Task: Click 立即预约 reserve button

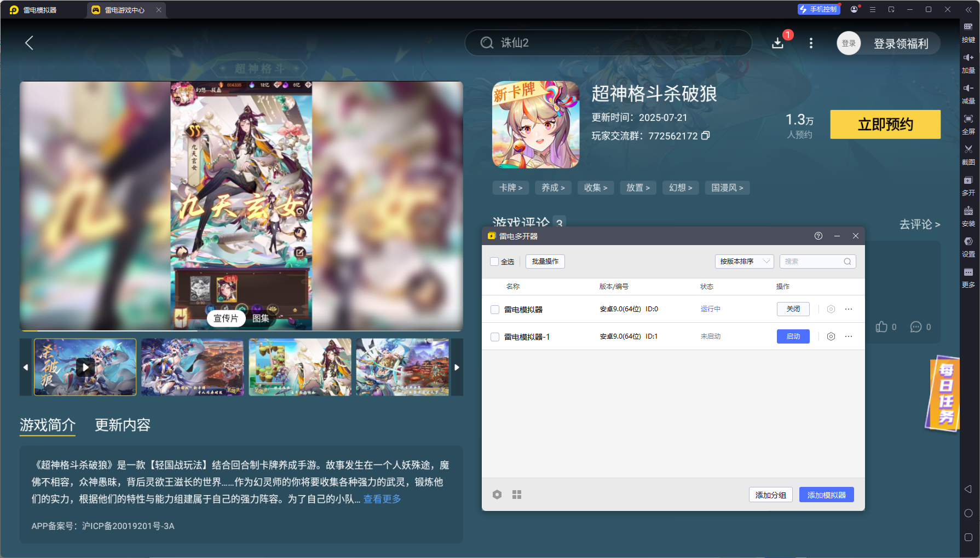Action: pyautogui.click(x=885, y=124)
